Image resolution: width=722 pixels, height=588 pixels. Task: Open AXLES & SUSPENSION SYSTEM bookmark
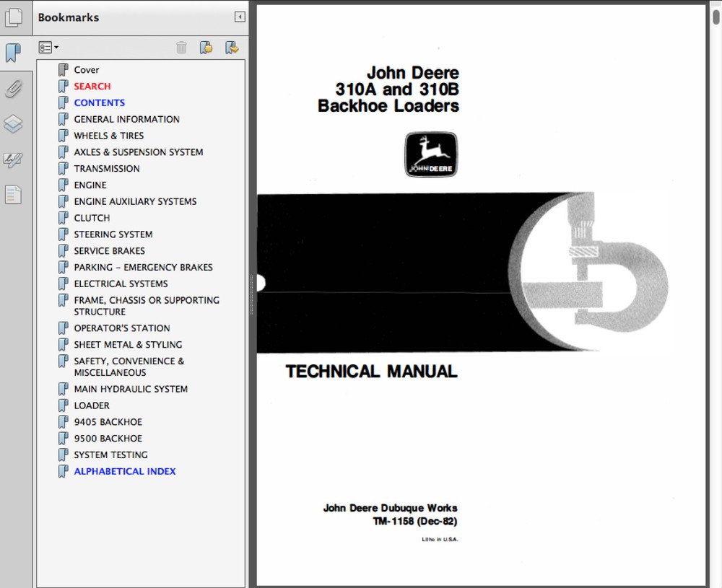pyautogui.click(x=139, y=152)
